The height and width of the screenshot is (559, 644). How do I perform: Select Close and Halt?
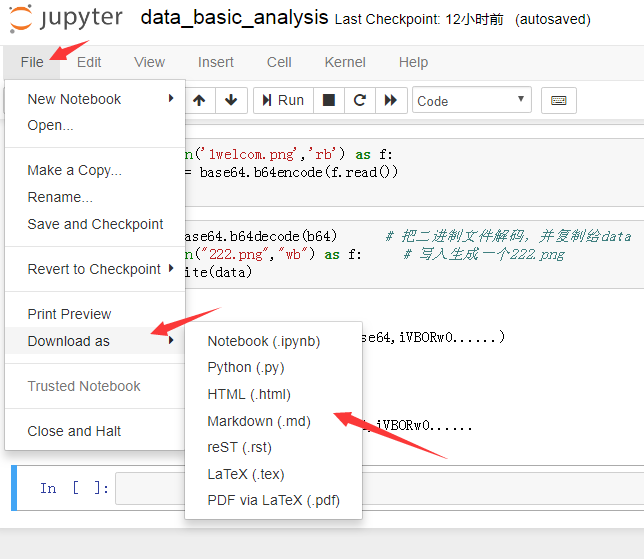tap(74, 431)
